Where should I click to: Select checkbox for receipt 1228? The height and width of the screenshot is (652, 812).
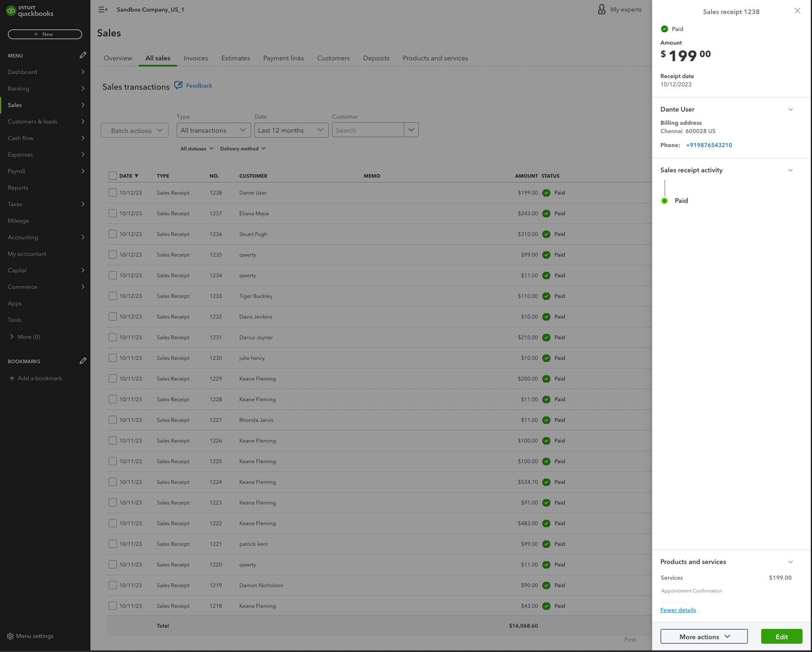[x=113, y=399]
